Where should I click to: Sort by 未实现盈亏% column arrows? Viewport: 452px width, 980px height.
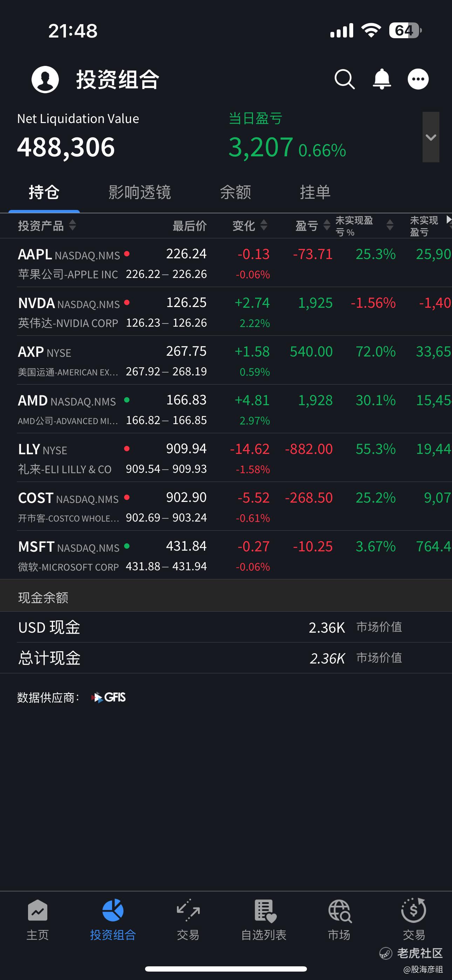point(390,225)
